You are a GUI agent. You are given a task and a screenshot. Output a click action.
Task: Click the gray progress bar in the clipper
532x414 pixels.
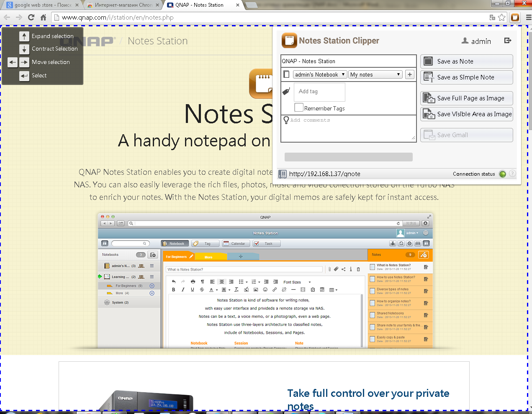349,157
